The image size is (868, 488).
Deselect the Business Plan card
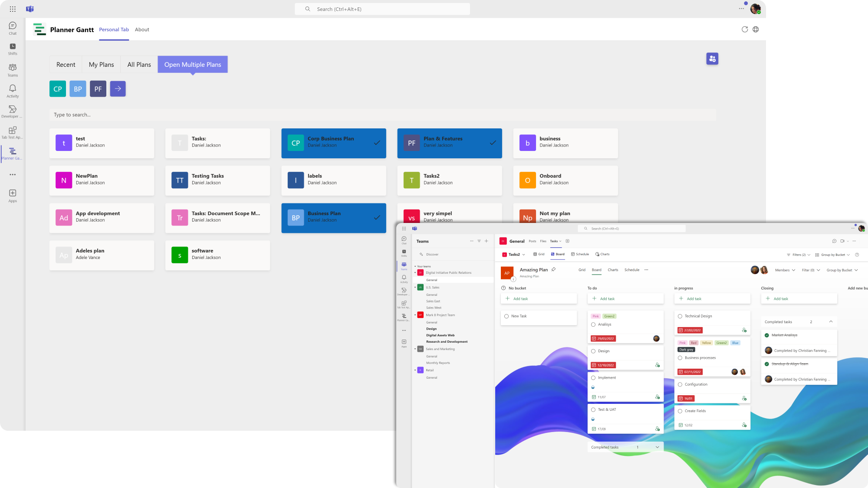(x=334, y=218)
